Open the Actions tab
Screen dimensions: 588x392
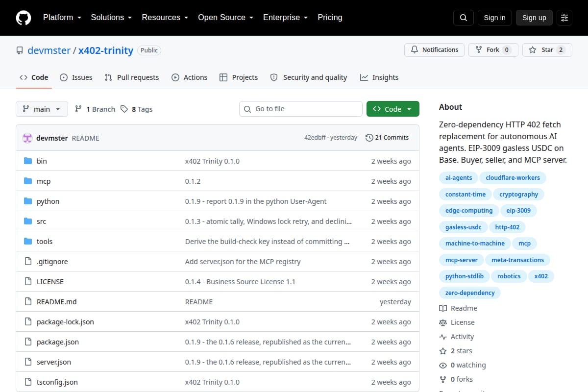(x=189, y=77)
